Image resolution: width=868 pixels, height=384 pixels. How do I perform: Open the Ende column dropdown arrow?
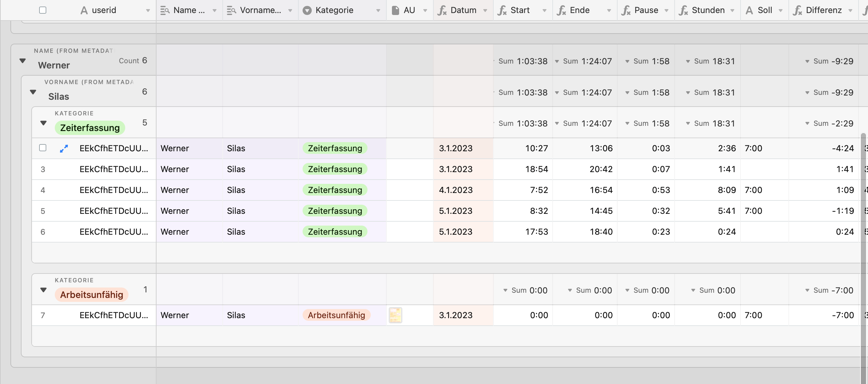coord(609,10)
